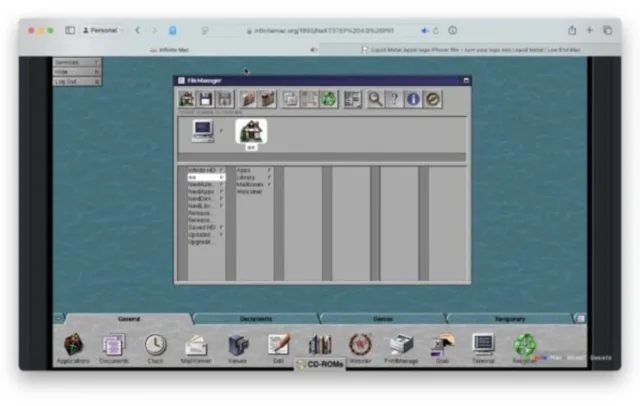Viewport: 640px width, 406px height.
Task: Open a new Safari tab with plus
Action: coord(589,30)
